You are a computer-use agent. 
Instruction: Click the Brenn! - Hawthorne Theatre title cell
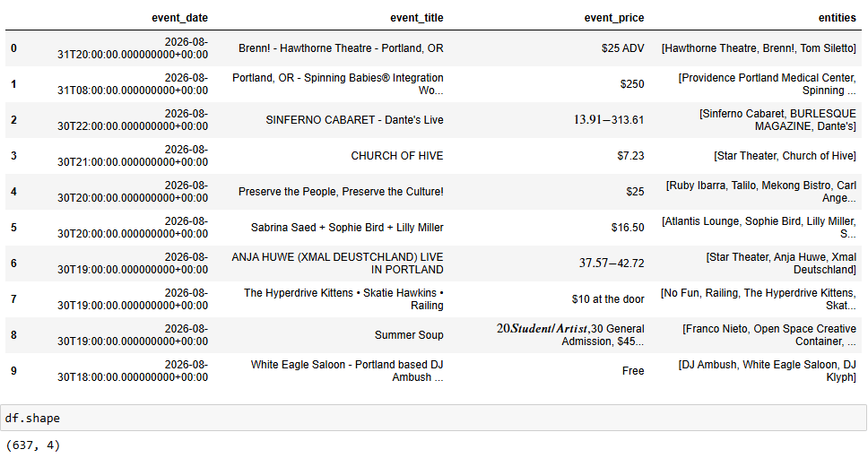341,48
